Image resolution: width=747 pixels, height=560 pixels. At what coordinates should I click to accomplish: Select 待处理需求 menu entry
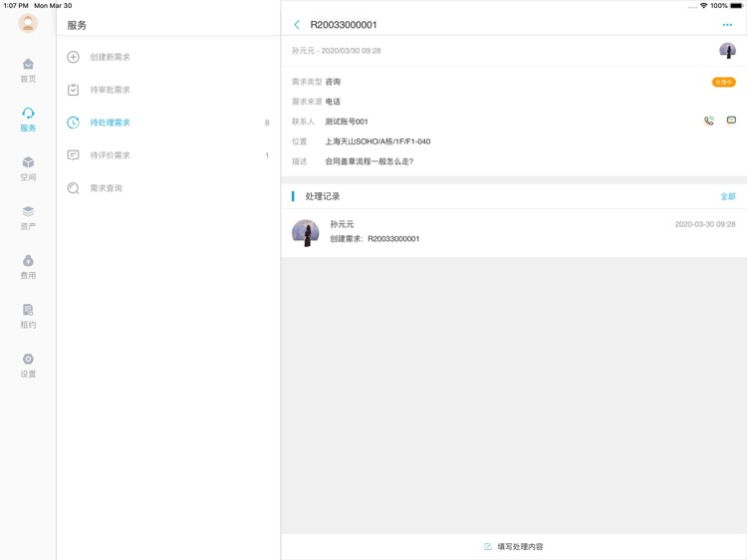coord(168,123)
